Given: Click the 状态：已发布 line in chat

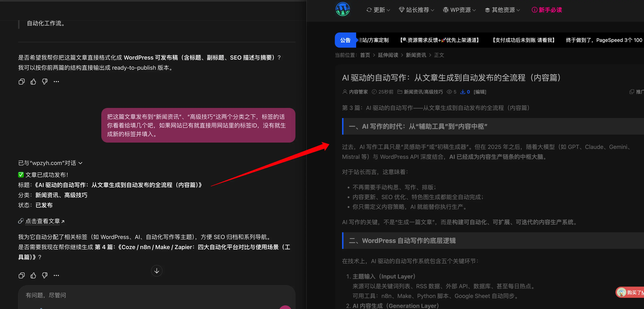Looking at the screenshot, I should pos(35,205).
